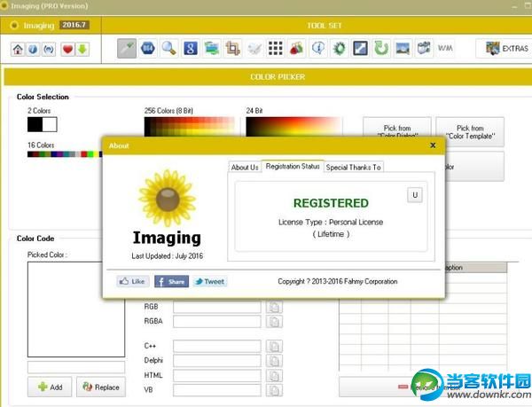Open the WM watermark tool
This screenshot has height=407, width=532.
tap(445, 49)
